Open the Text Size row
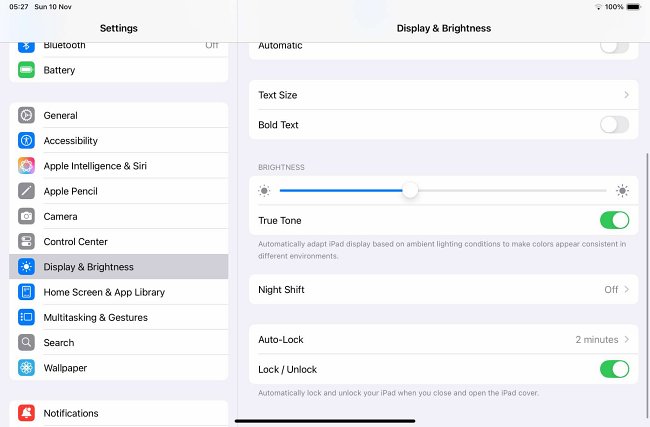This screenshot has height=427, width=650. pos(444,95)
